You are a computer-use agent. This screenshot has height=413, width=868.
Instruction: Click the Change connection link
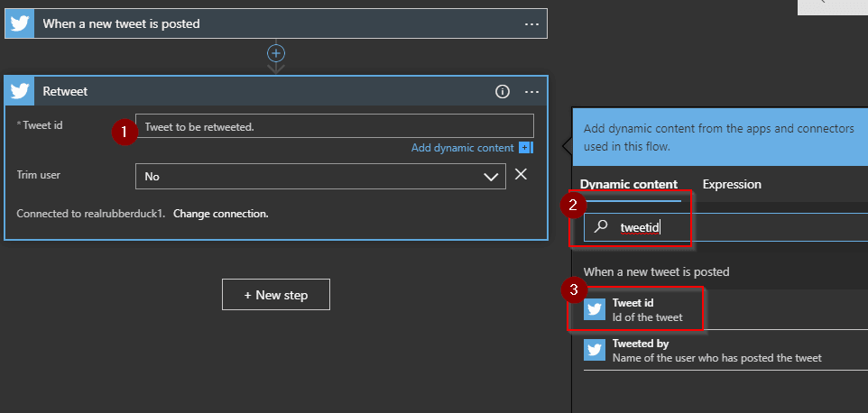[x=221, y=214]
